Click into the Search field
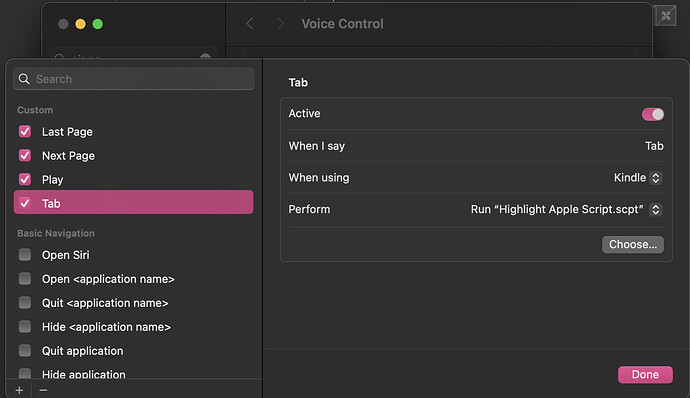 tap(133, 79)
